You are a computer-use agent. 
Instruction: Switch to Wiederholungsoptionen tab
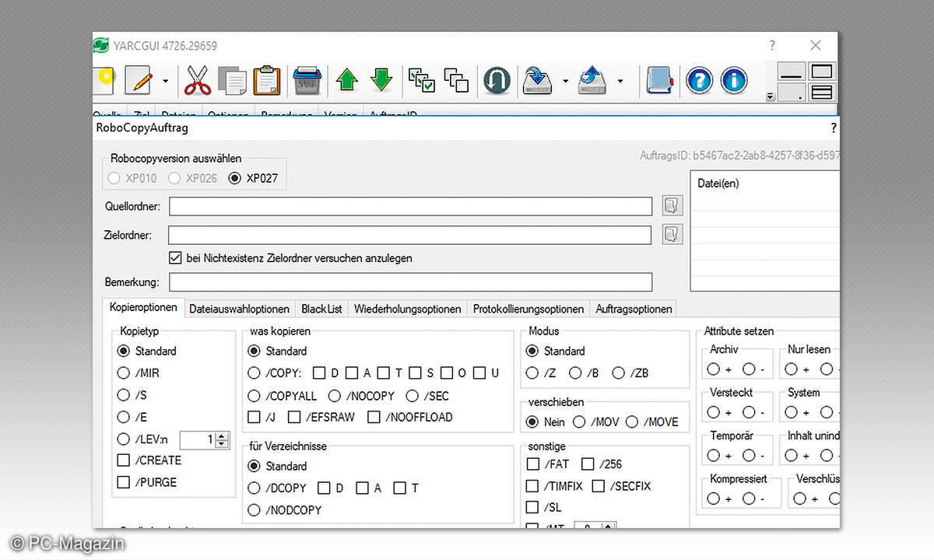(x=407, y=309)
